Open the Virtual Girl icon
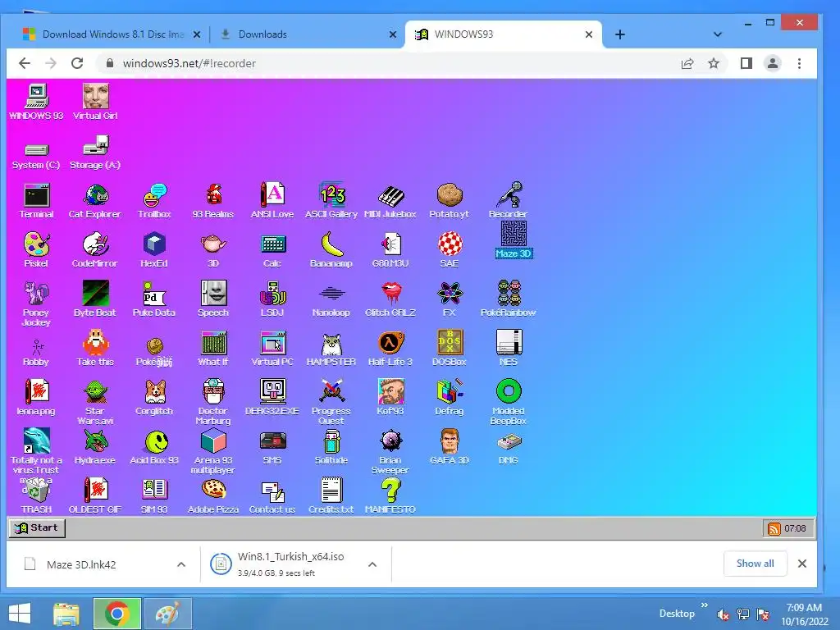840x630 pixels. (x=95, y=102)
